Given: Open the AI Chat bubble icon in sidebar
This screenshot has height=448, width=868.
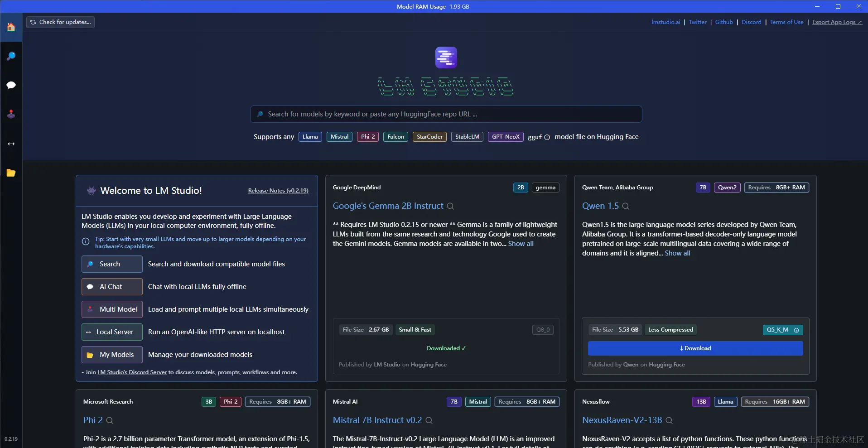Looking at the screenshot, I should click(x=11, y=85).
